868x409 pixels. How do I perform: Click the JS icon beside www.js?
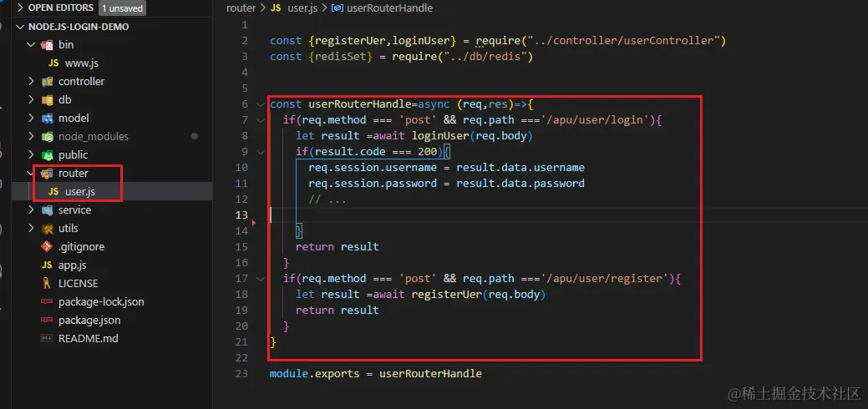53,63
